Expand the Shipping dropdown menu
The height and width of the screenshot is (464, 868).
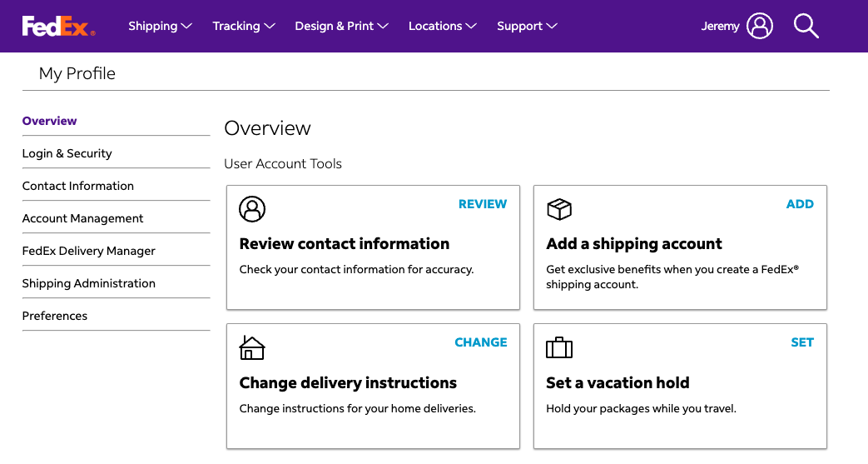[x=160, y=26]
